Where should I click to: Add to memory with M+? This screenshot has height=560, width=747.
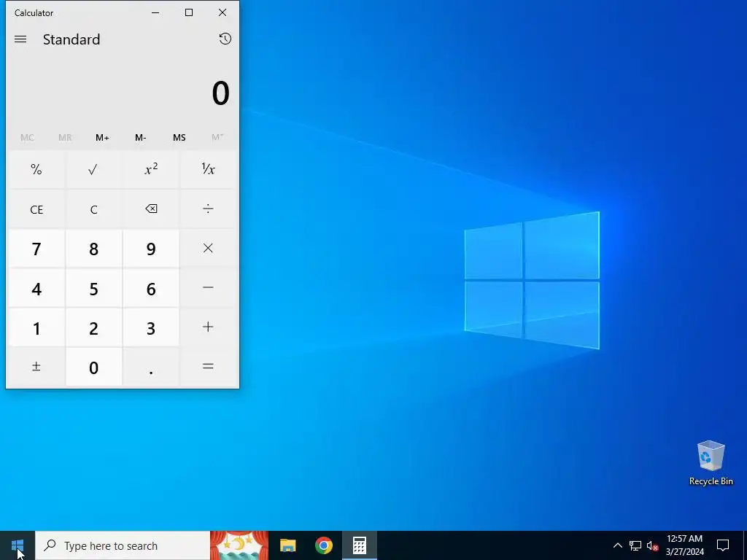[102, 138]
